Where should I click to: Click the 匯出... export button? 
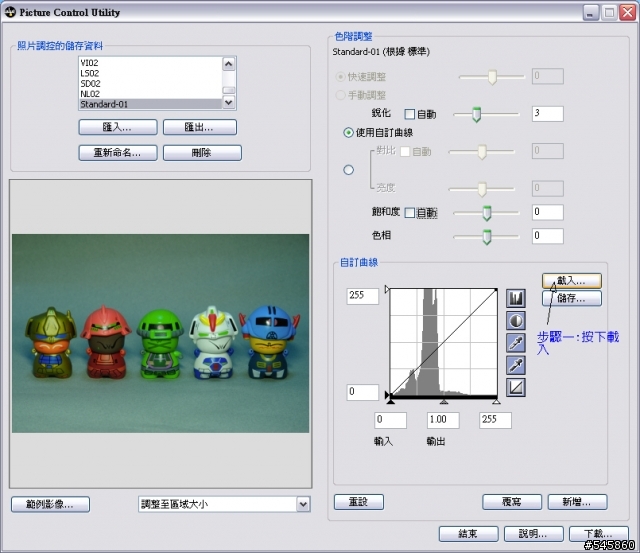(x=200, y=127)
